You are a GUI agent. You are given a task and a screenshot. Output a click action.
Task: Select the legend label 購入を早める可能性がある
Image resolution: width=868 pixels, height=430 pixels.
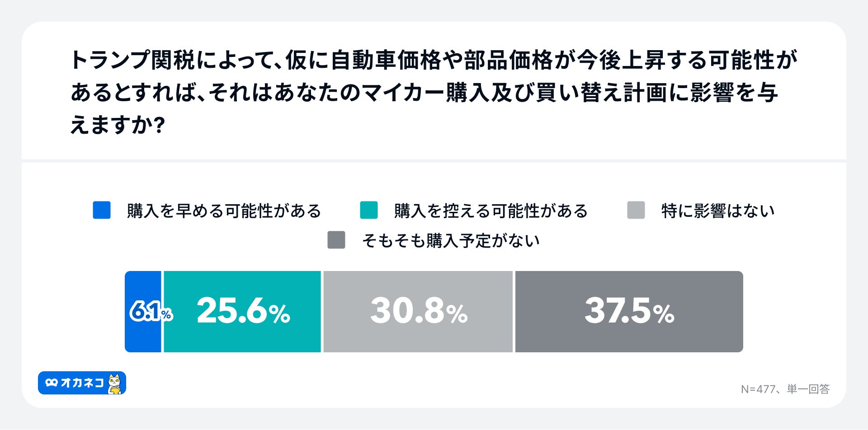point(224,211)
